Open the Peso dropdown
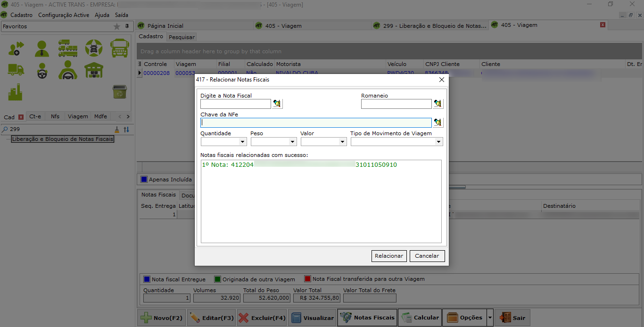Image resolution: width=644 pixels, height=327 pixels. 293,142
